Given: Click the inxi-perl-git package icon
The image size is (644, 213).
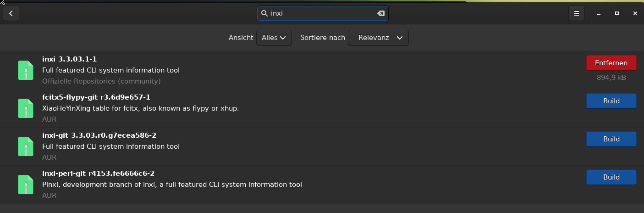Looking at the screenshot, I should pos(26,185).
